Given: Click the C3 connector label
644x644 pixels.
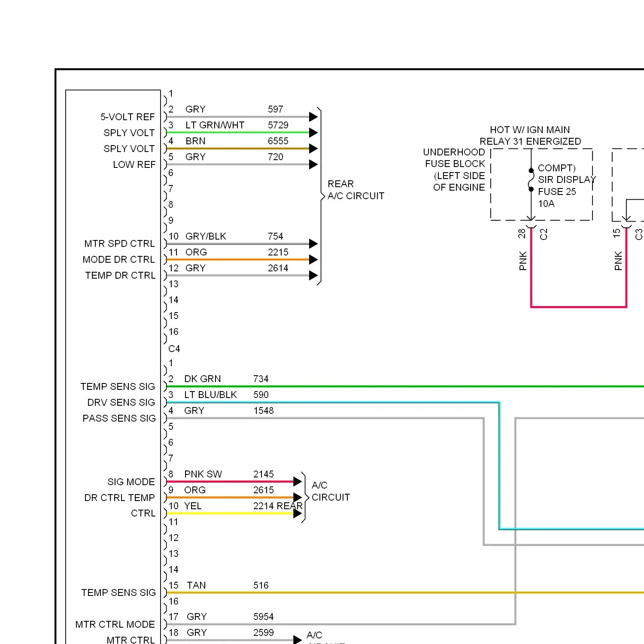Looking at the screenshot, I should [x=639, y=234].
